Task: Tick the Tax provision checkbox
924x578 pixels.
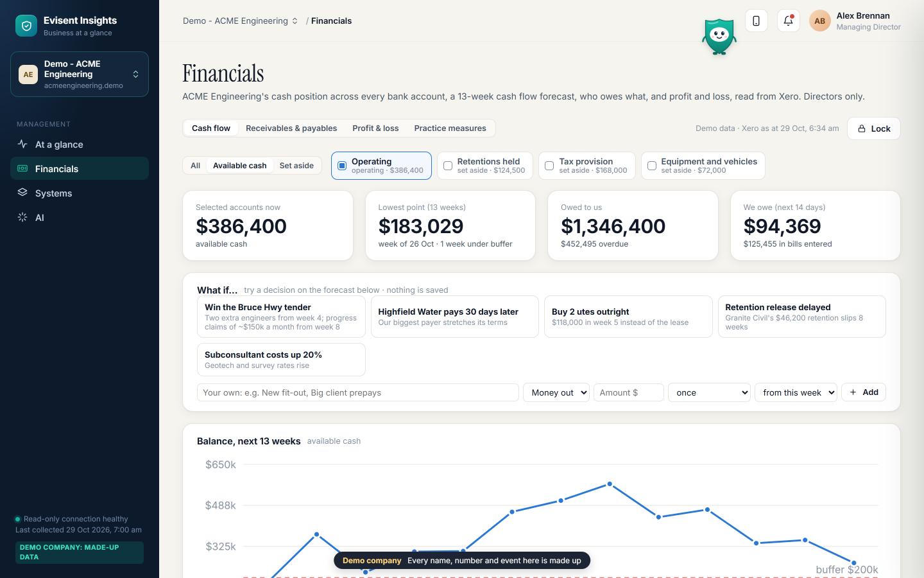Action: coord(549,166)
